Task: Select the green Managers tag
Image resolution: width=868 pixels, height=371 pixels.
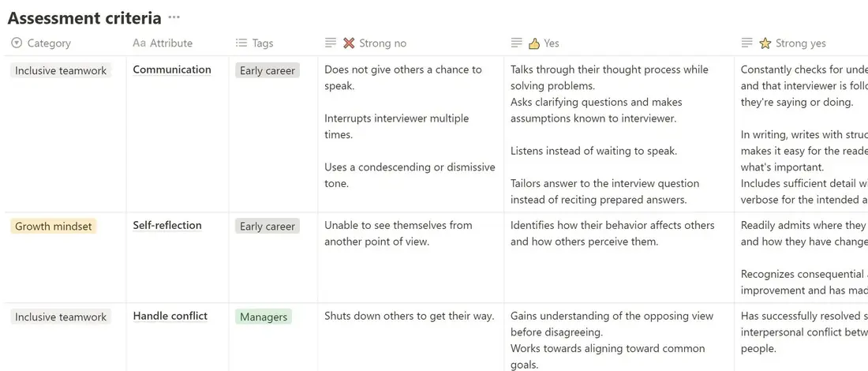Action: click(264, 317)
